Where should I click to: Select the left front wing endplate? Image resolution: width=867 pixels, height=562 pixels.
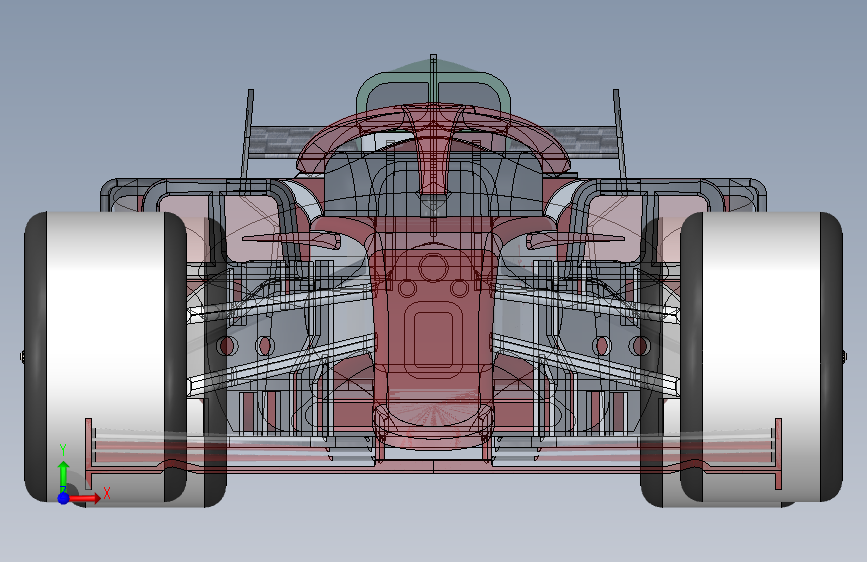88,454
